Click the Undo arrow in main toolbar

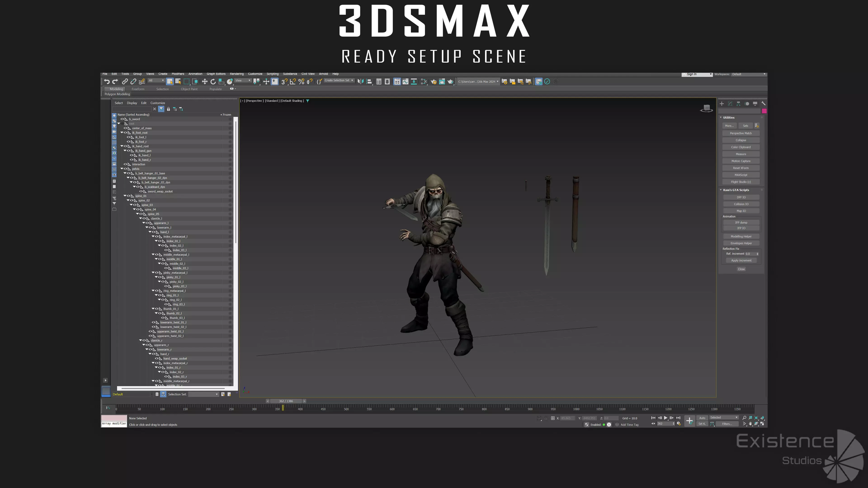pos(107,82)
